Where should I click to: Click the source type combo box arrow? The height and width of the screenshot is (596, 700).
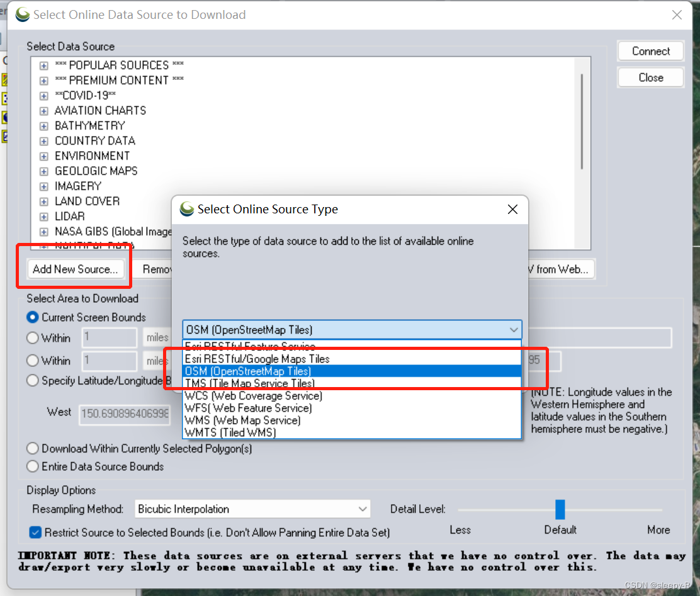point(514,330)
